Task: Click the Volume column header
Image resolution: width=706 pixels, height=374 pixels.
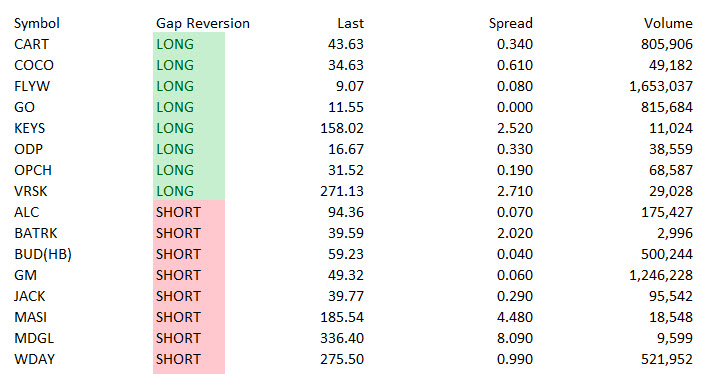Action: click(x=668, y=23)
